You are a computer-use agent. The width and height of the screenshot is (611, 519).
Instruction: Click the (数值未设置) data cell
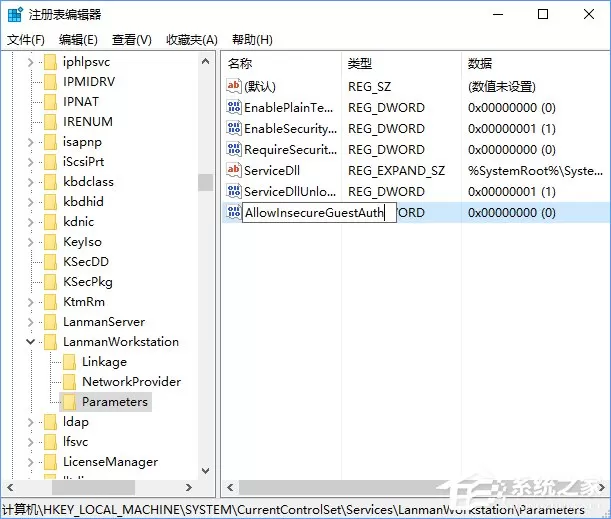502,86
